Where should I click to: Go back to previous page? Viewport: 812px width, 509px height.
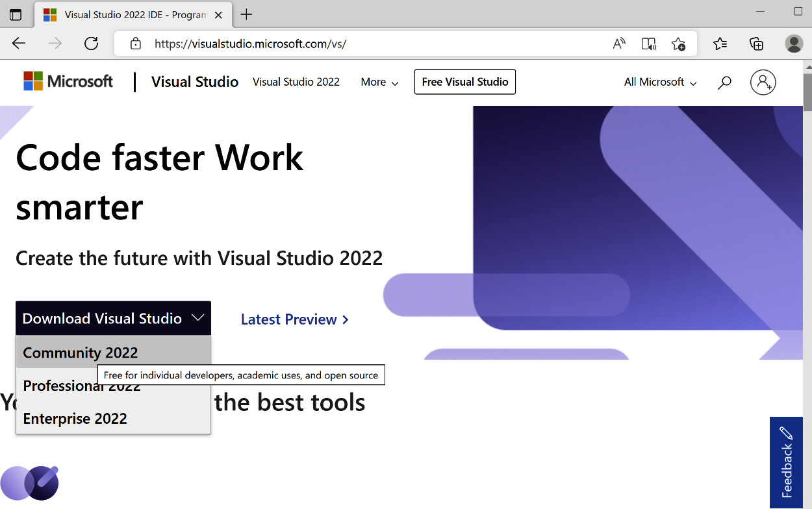(19, 43)
